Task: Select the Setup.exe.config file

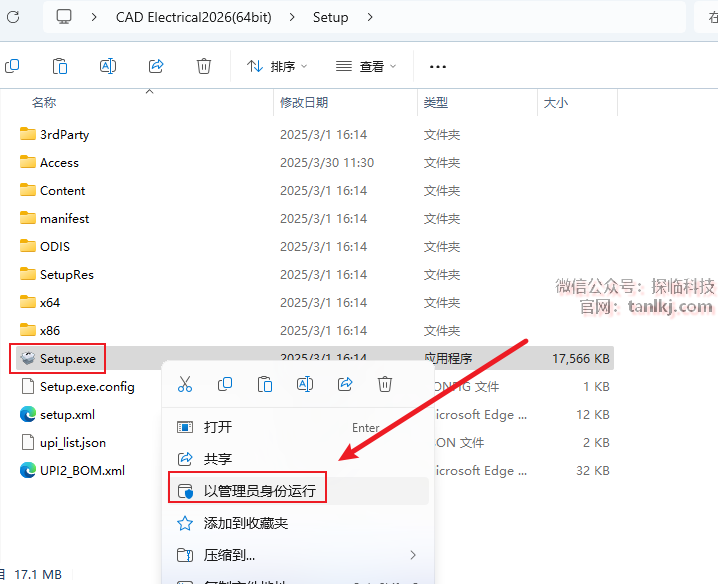Action: tap(87, 387)
